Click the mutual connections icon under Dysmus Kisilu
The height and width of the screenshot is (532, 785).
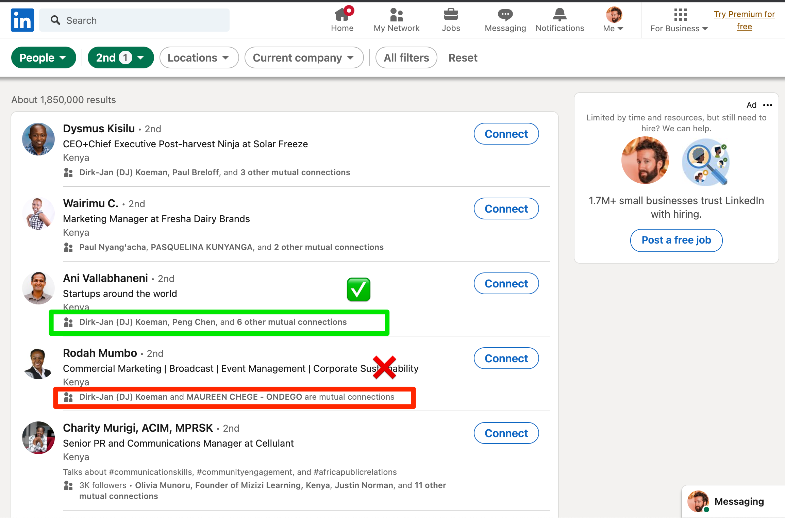click(68, 172)
